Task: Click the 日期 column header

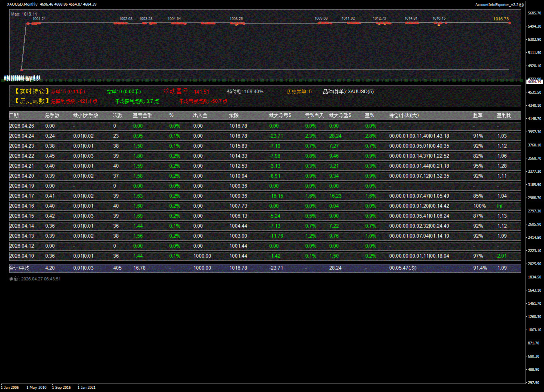Action: (14, 116)
